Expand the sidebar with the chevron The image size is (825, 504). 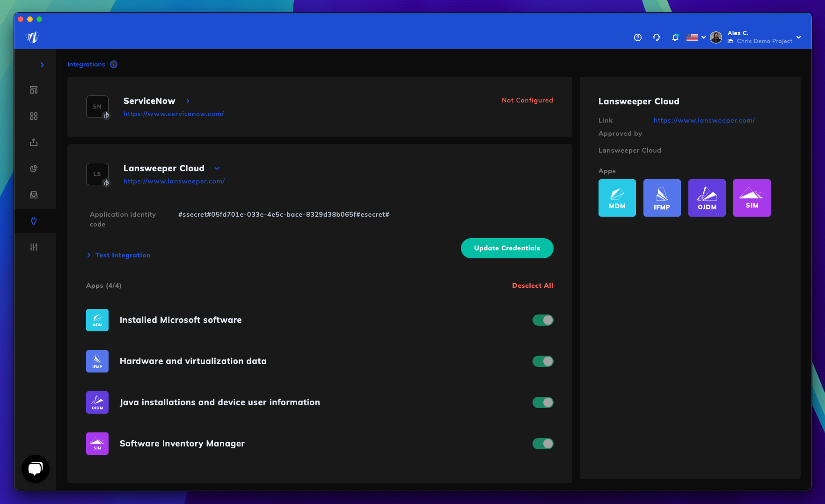pyautogui.click(x=42, y=65)
